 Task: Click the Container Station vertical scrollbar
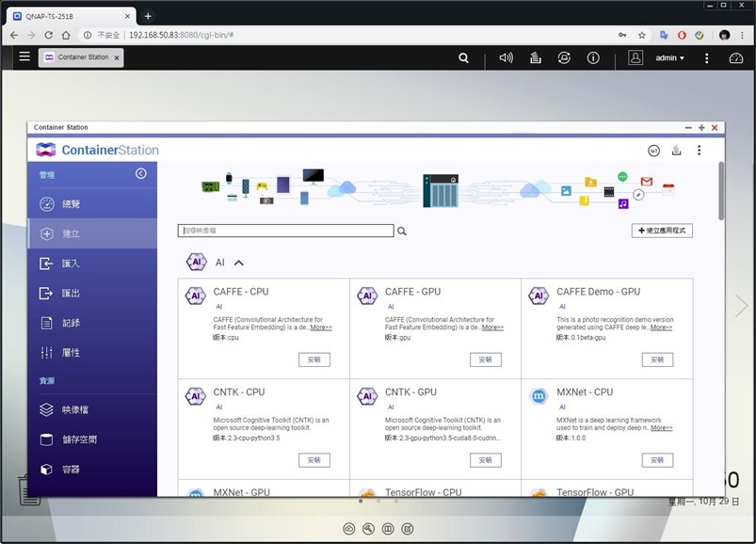(721, 191)
